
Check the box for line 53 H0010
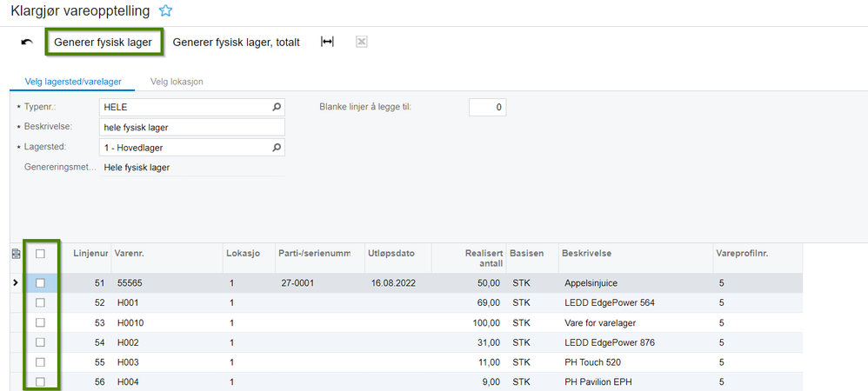pos(40,323)
